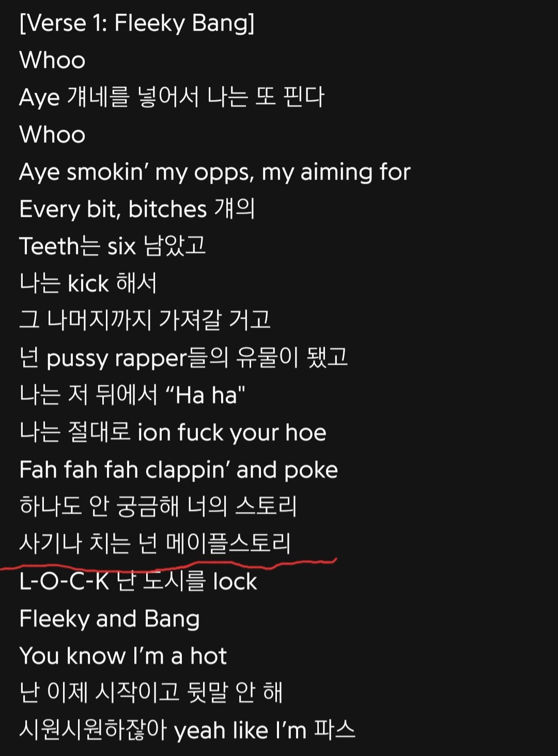558x756 pixels.
Task: Tap the line starting 나는 절대로 ion
Action: click(x=173, y=432)
